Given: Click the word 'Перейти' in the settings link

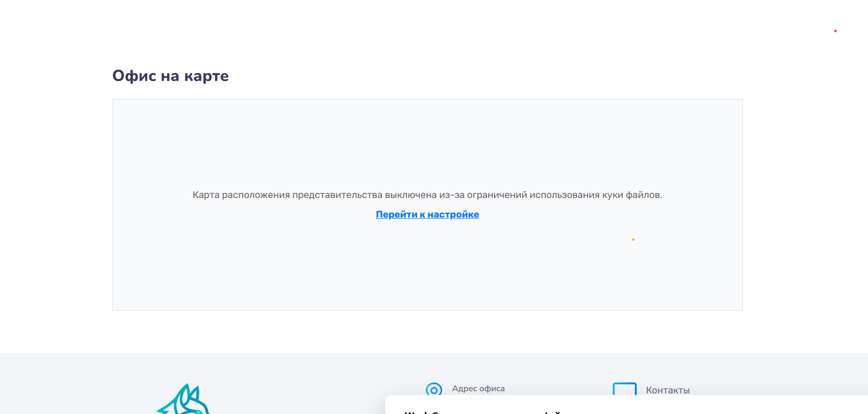Looking at the screenshot, I should point(396,214).
